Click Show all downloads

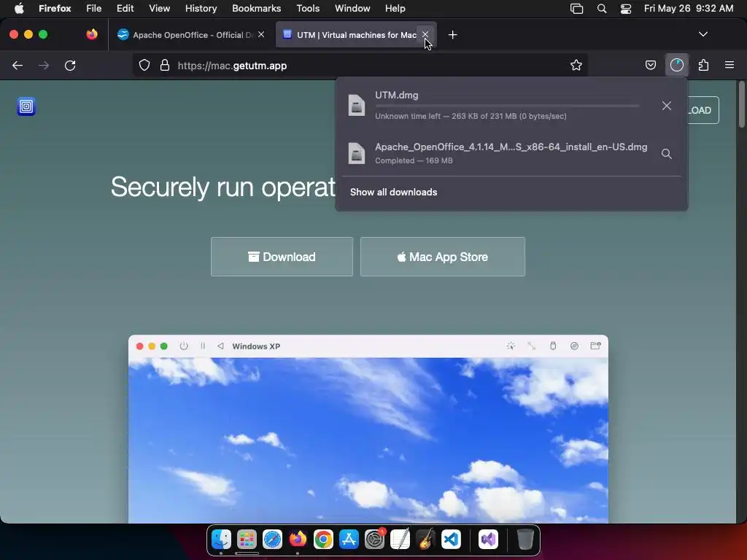click(x=393, y=192)
